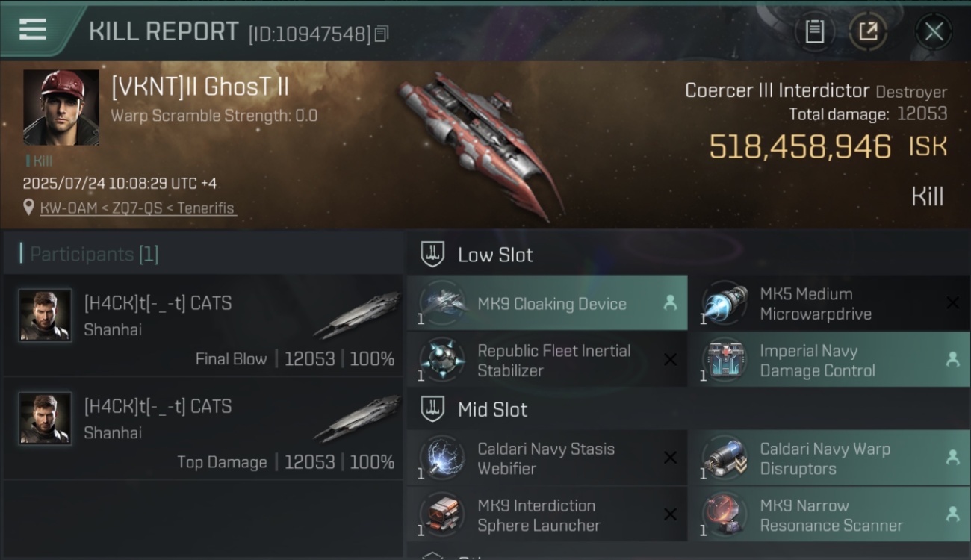
Task: Share the kill report externally
Action: coord(868,32)
